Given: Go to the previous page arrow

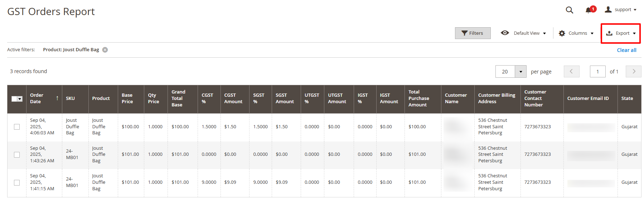Looking at the screenshot, I should click(x=571, y=71).
